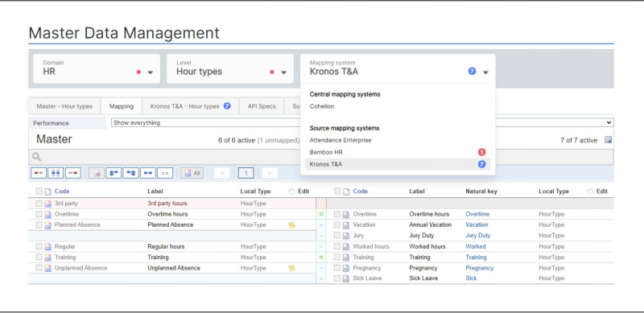Click the blue four-square mapping toolbar icon
Screen dimensions: 644x313
tap(56, 173)
